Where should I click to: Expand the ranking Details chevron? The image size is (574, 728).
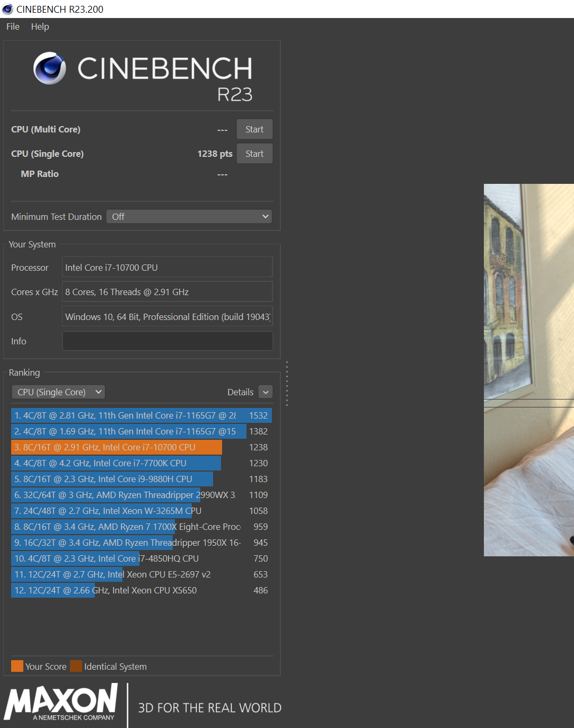266,392
